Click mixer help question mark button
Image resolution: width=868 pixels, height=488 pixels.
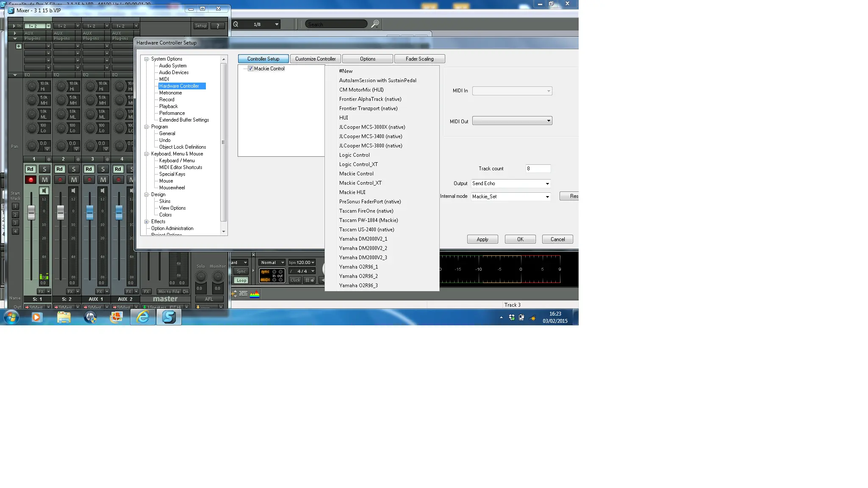coord(218,26)
